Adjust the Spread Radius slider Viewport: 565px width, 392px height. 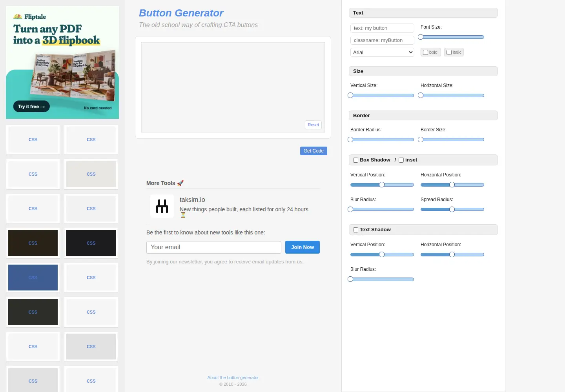452,209
